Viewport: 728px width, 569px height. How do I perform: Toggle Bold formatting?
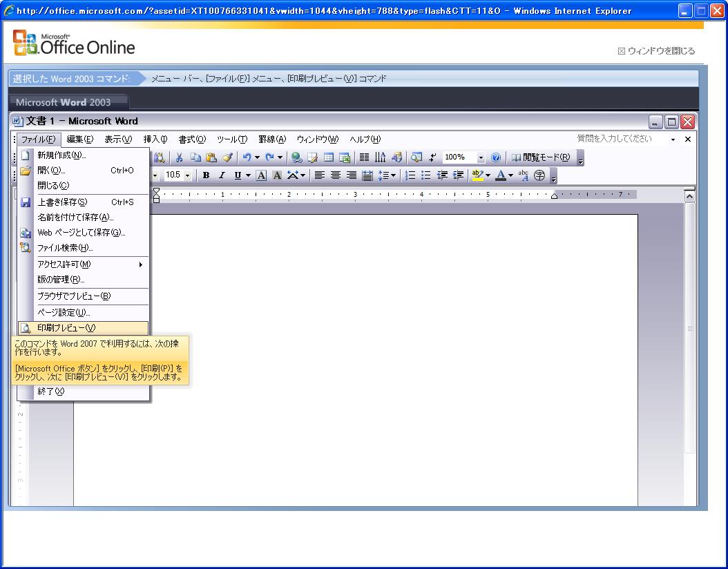[x=206, y=175]
